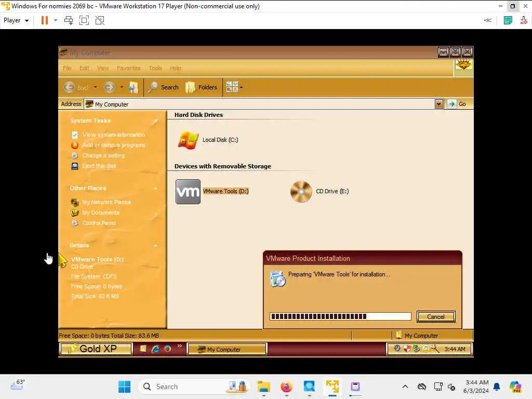Screen dimensions: 532x399
Task: Open the Back history dropdown arrow
Action: pyautogui.click(x=96, y=87)
